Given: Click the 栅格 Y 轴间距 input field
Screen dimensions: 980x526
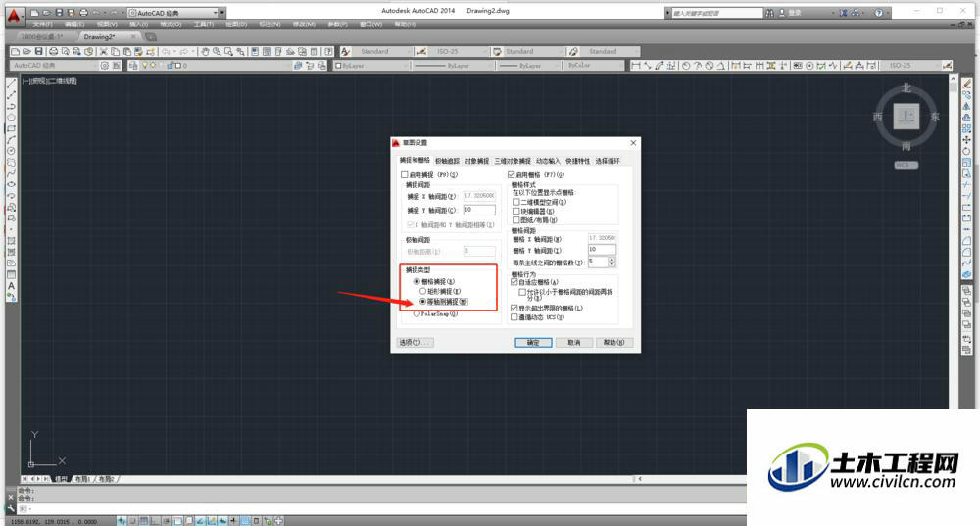Looking at the screenshot, I should [x=602, y=250].
